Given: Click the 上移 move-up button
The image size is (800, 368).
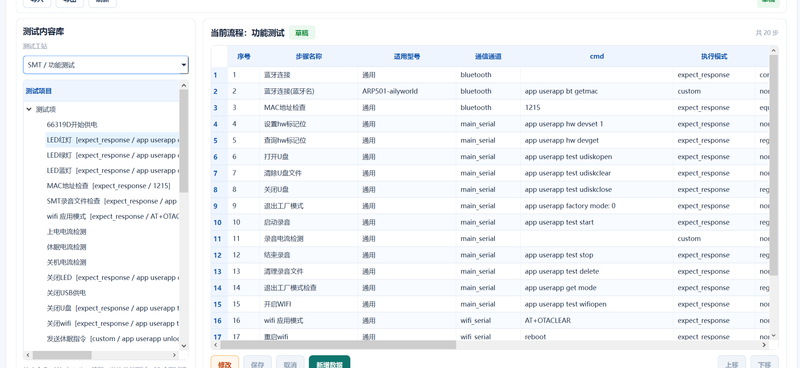Looking at the screenshot, I should [x=732, y=363].
